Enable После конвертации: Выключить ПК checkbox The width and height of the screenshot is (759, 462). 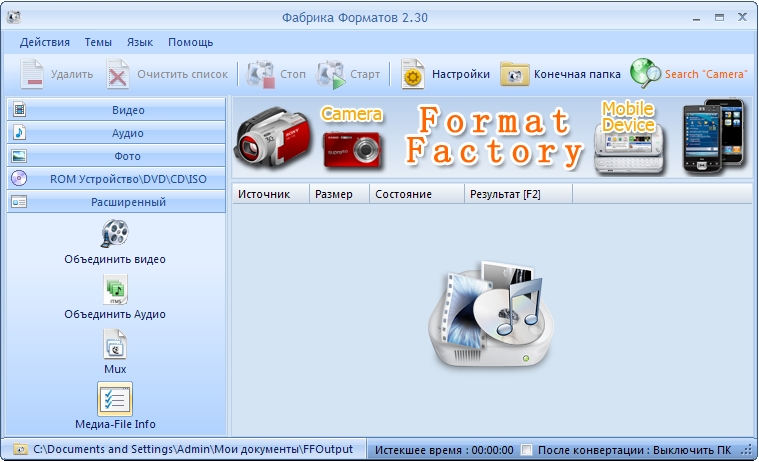click(x=527, y=450)
